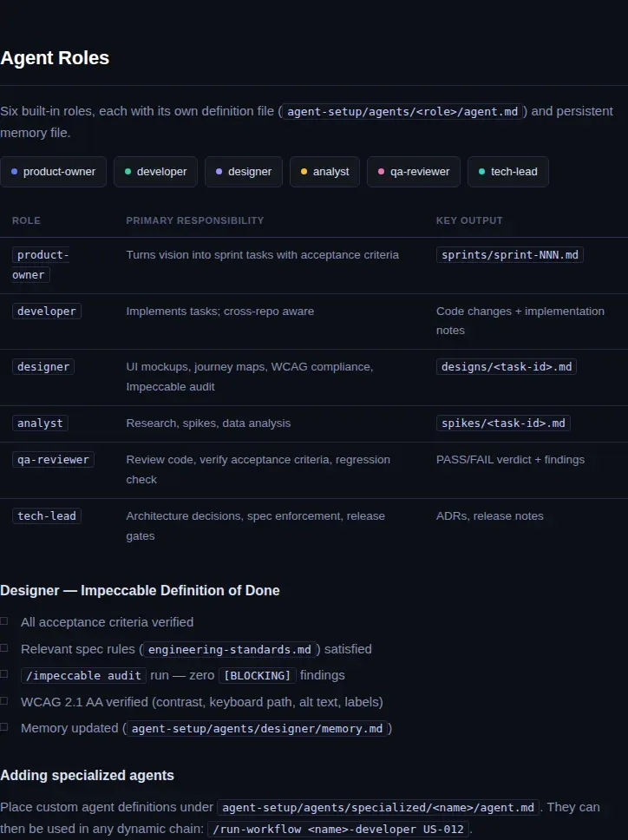The height and width of the screenshot is (840, 628).
Task: Click the product-owner role badge
Action: (53, 172)
